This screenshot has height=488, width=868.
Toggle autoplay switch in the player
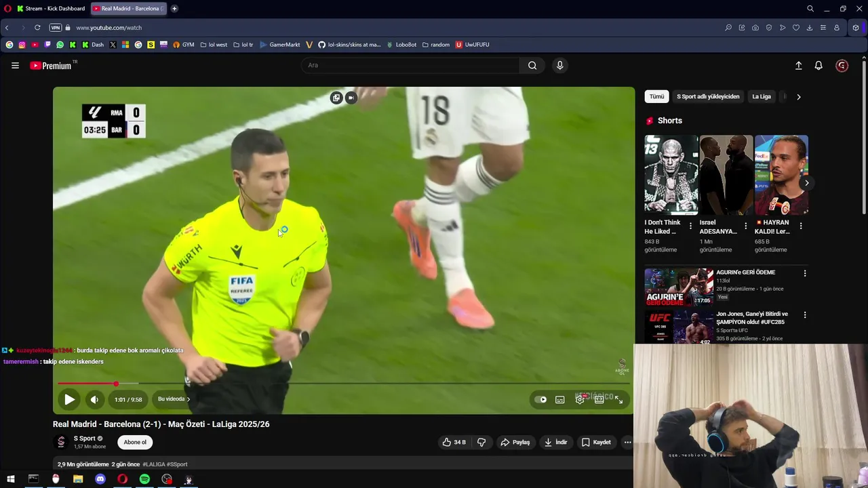point(540,400)
